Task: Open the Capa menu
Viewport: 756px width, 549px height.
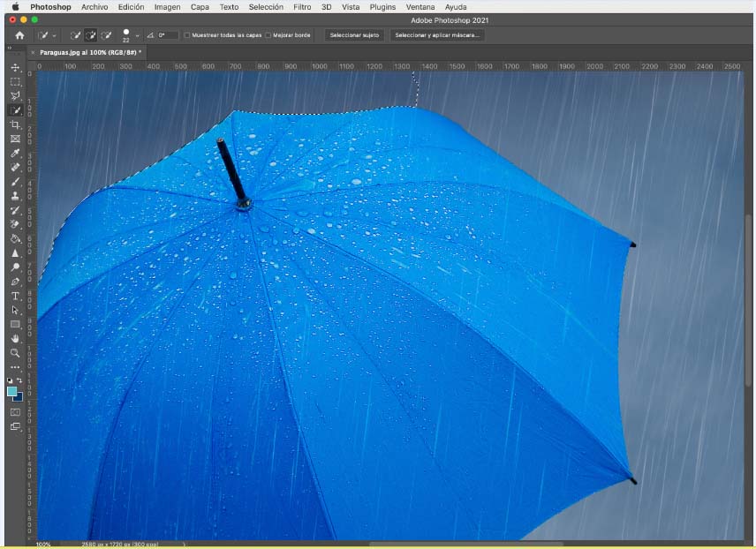Action: [200, 7]
